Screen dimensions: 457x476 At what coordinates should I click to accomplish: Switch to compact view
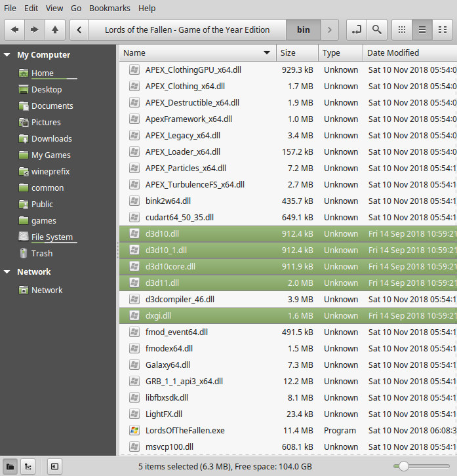click(x=443, y=30)
